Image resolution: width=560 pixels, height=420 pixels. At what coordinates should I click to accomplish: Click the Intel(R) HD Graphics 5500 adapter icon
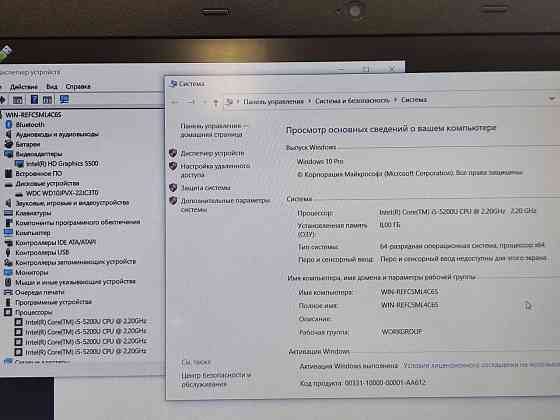click(x=19, y=164)
